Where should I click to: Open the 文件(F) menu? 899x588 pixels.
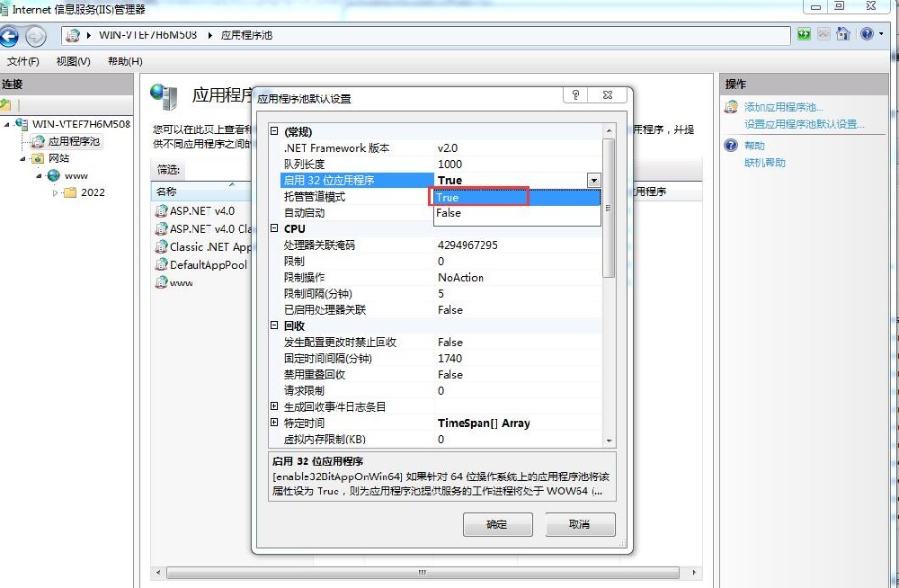pyautogui.click(x=22, y=61)
